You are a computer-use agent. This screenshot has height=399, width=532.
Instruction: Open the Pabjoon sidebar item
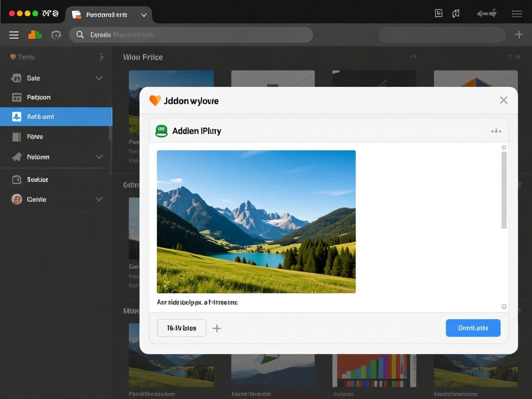click(39, 97)
